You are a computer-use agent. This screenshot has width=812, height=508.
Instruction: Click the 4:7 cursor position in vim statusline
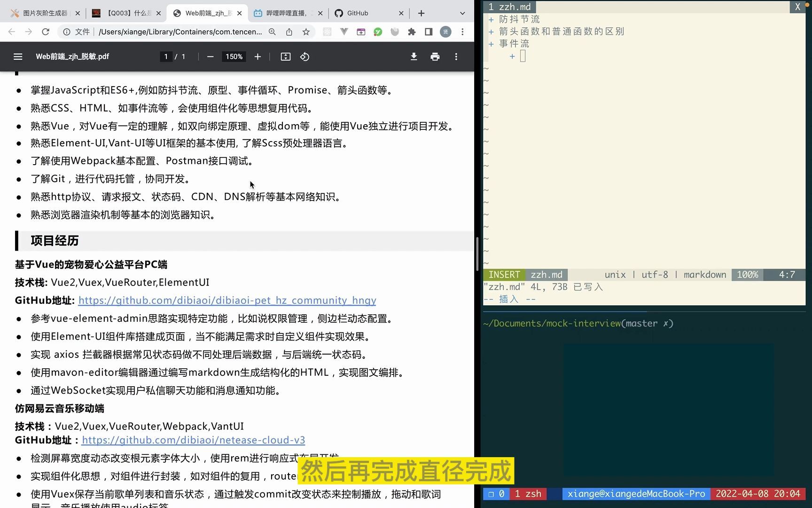coord(787,275)
